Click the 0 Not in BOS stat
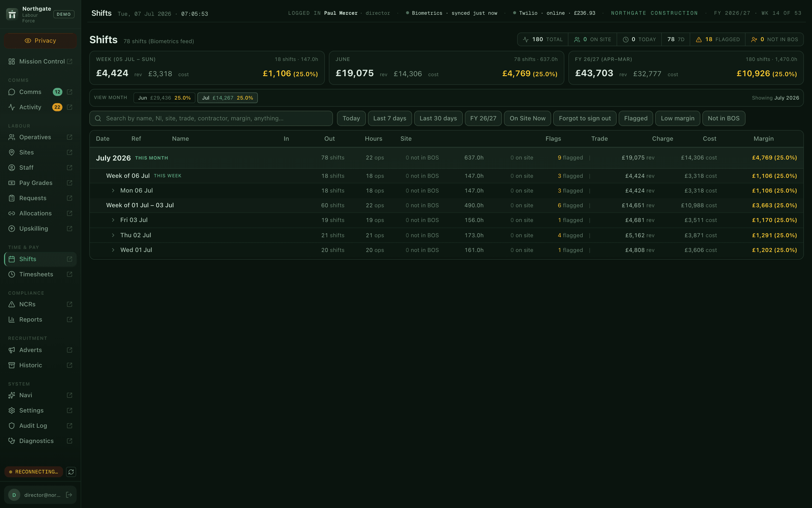The width and height of the screenshot is (812, 508). point(774,40)
